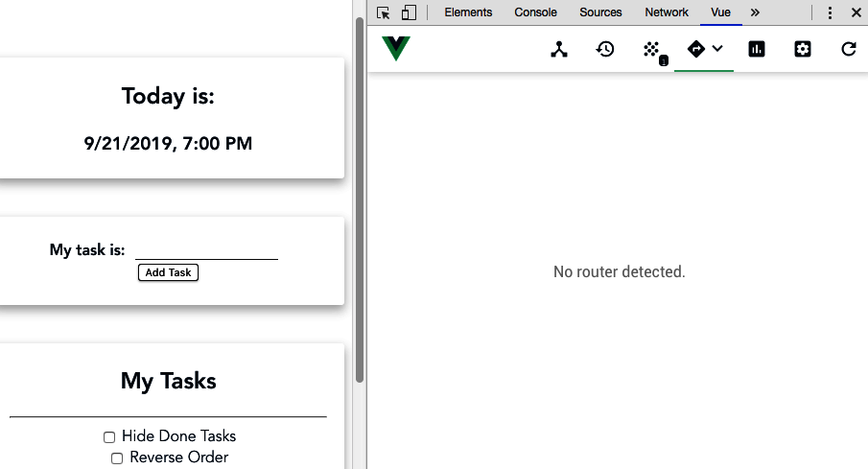Click the inspect element picker icon

tap(383, 12)
